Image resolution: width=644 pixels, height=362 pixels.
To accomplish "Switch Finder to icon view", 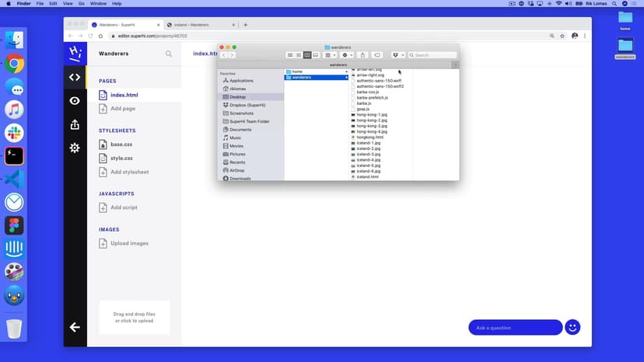I will tap(290, 55).
